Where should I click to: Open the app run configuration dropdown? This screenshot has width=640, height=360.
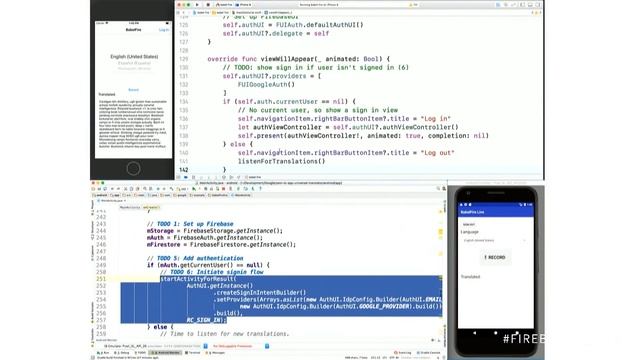(x=183, y=189)
